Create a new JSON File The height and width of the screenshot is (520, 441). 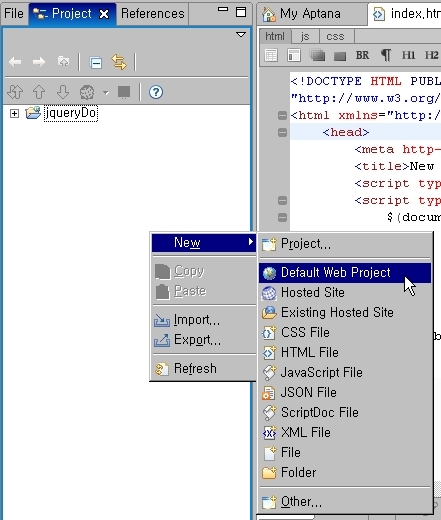tap(345, 393)
